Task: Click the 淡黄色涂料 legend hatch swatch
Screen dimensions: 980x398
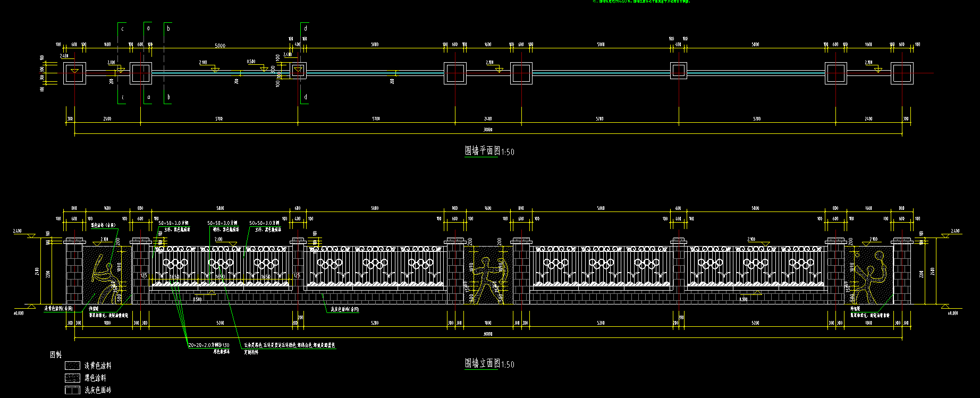Action: tap(72, 366)
